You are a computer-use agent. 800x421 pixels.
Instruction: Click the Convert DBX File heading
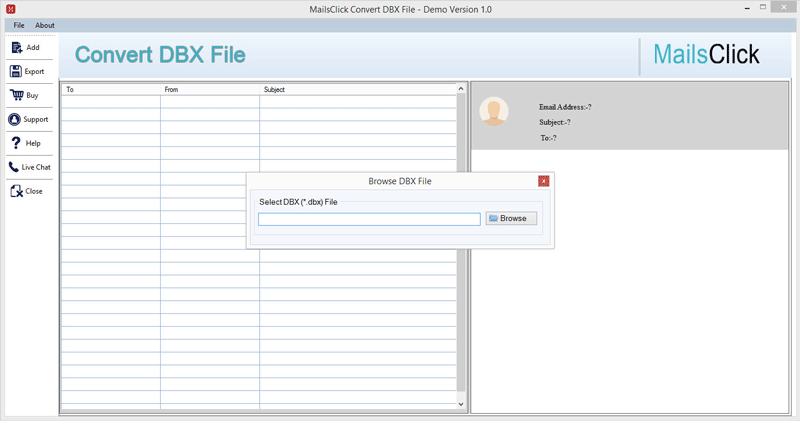160,55
